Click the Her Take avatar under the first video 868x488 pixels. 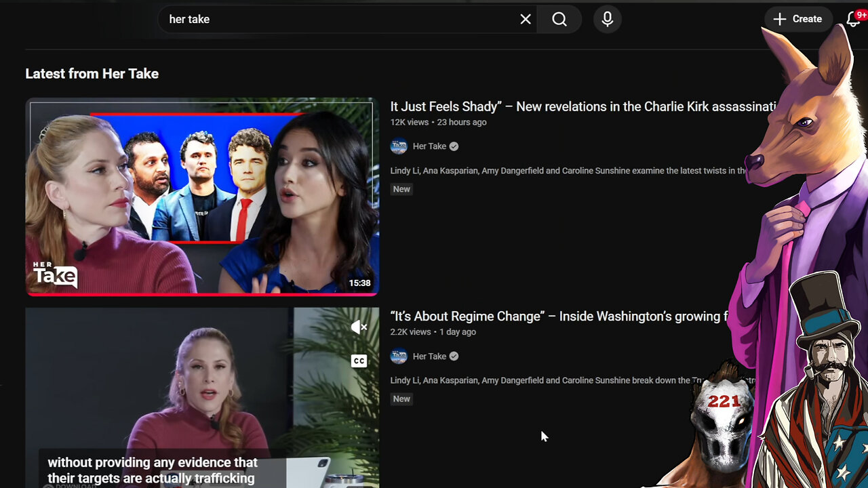click(x=399, y=146)
